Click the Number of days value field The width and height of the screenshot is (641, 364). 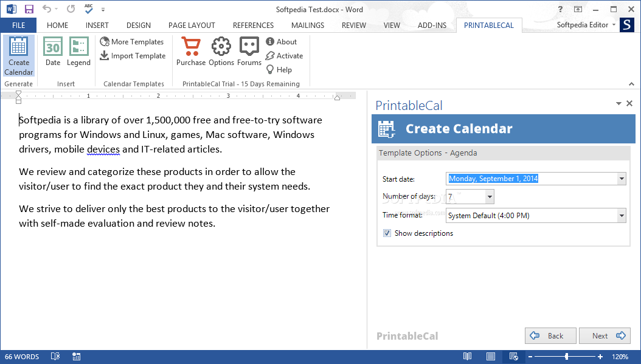(x=466, y=197)
